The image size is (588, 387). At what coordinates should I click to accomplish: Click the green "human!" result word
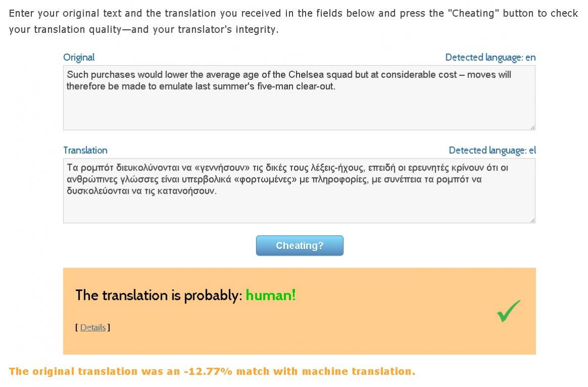270,295
